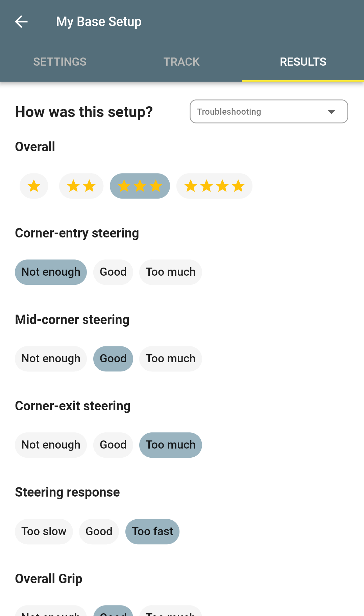Set Corner-entry steering to Too much
This screenshot has height=616, width=364.
coord(170,272)
